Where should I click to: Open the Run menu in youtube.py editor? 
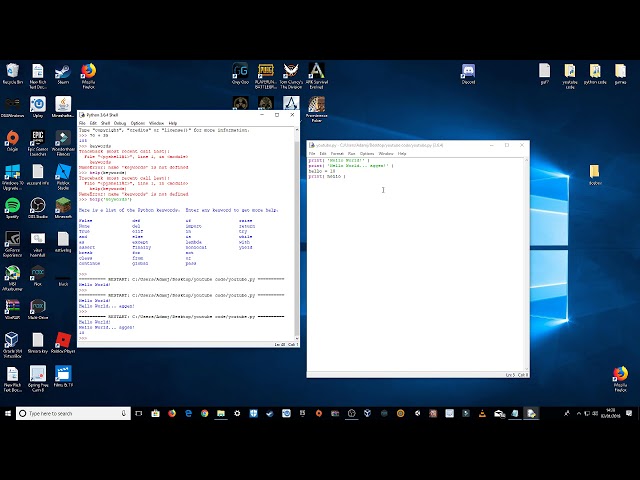(x=351, y=154)
